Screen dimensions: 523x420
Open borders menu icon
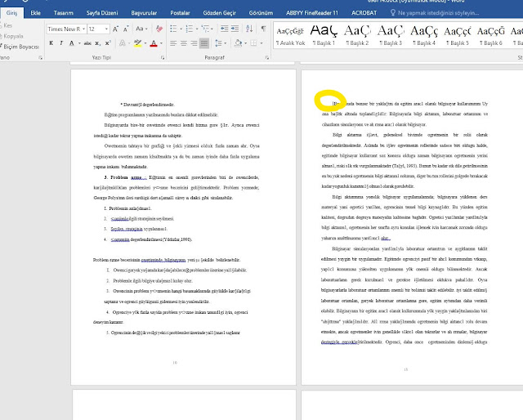[x=253, y=43]
